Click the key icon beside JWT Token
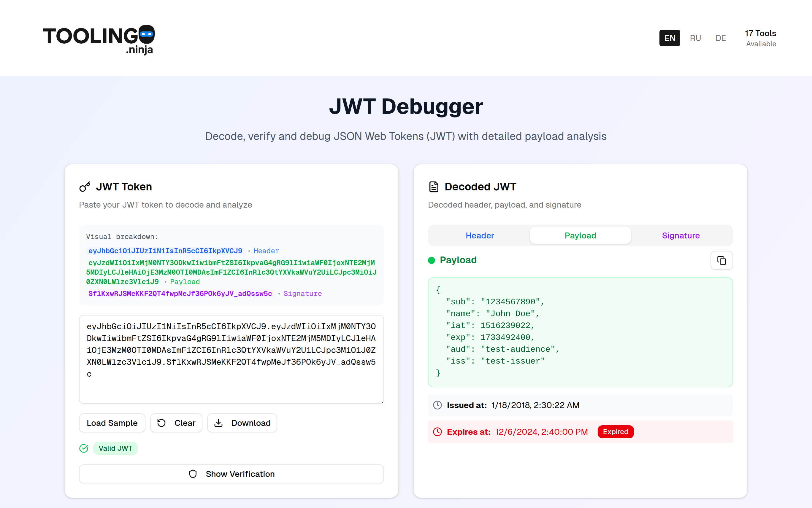The image size is (812, 508). (x=85, y=187)
